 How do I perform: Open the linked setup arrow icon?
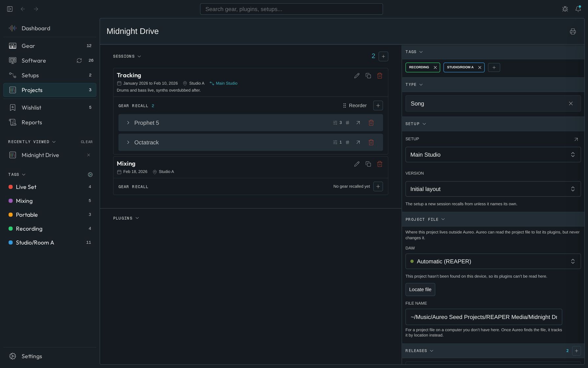(576, 140)
